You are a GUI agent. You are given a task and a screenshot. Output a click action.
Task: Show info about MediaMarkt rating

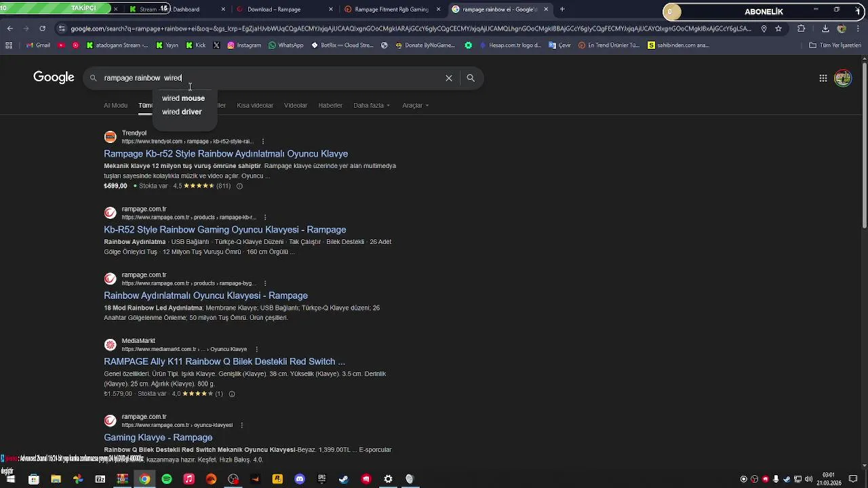232,394
